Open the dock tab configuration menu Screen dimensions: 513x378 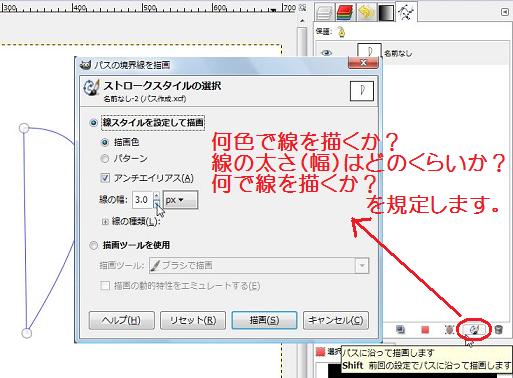(506, 12)
